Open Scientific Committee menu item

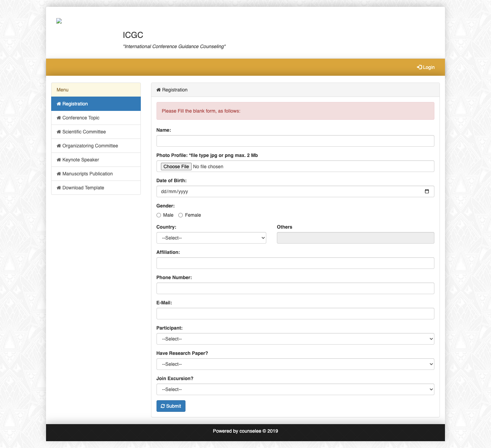(x=96, y=132)
